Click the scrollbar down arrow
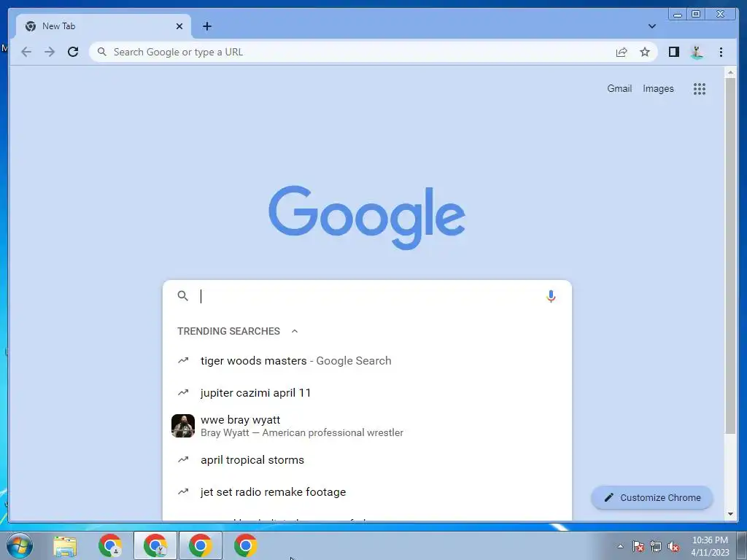 [x=730, y=514]
